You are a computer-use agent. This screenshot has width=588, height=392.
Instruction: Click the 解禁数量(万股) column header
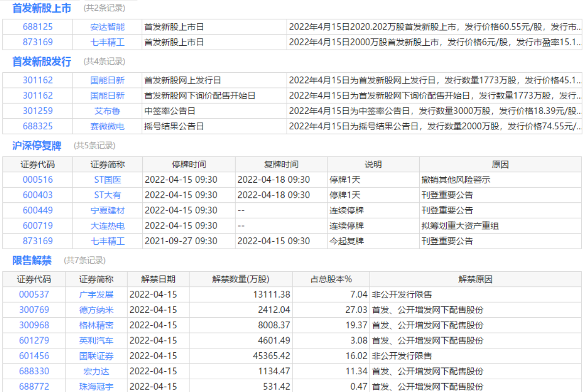tap(241, 280)
